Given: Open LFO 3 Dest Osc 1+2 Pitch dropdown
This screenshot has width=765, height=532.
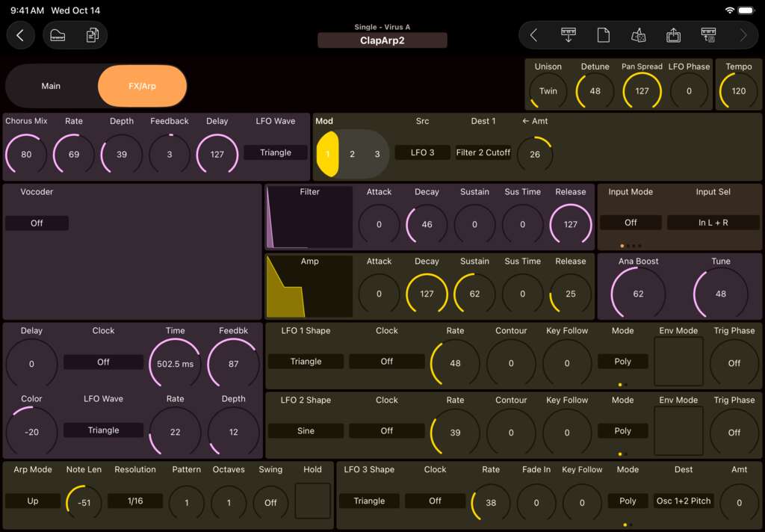Looking at the screenshot, I should click(684, 501).
